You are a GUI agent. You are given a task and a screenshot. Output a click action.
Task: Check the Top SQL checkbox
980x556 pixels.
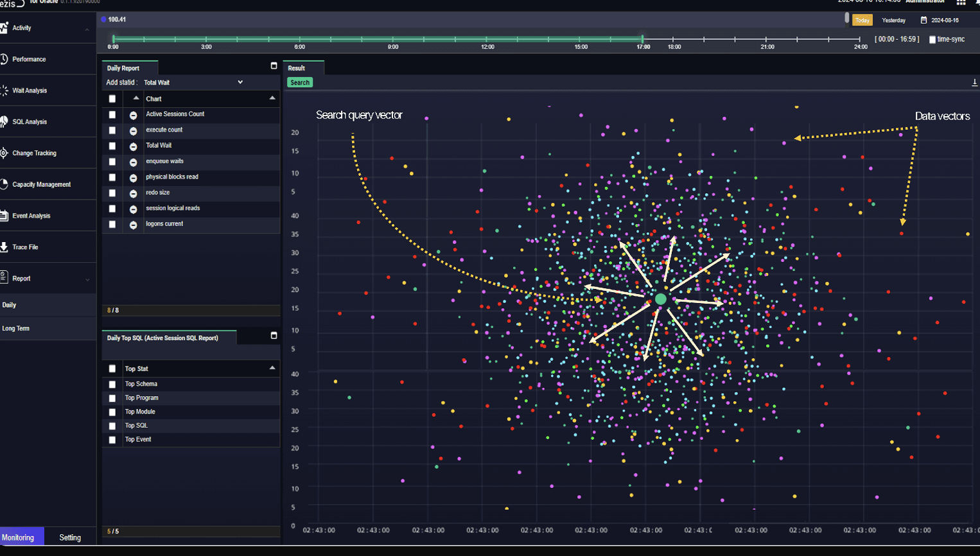tap(112, 426)
